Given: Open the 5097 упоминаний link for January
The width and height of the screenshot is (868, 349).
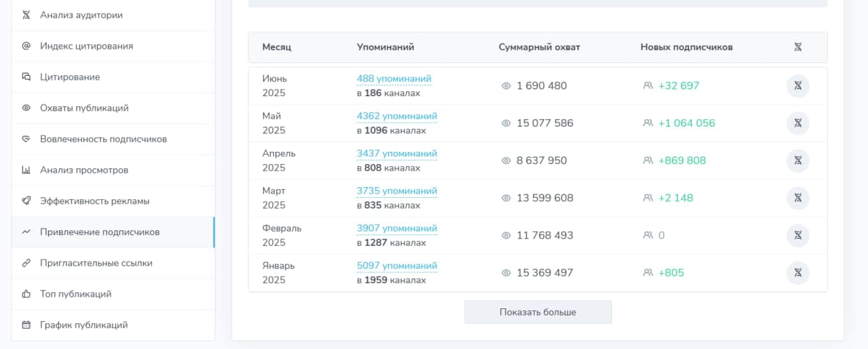Looking at the screenshot, I should point(397,266).
